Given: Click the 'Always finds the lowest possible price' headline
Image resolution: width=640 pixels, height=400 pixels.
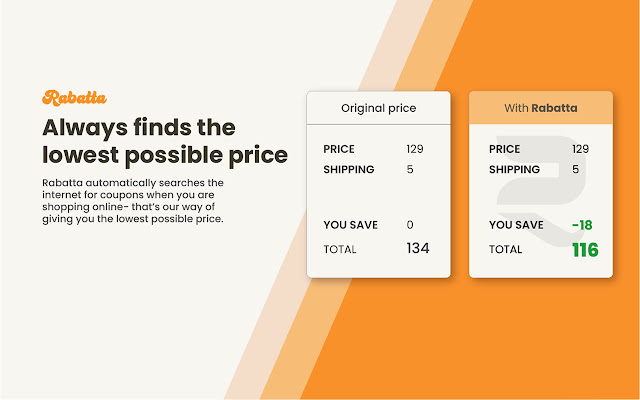Looking at the screenshot, I should coord(165,141).
